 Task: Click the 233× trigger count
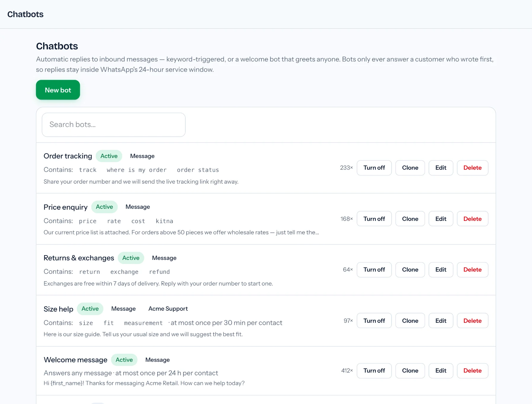pyautogui.click(x=346, y=168)
